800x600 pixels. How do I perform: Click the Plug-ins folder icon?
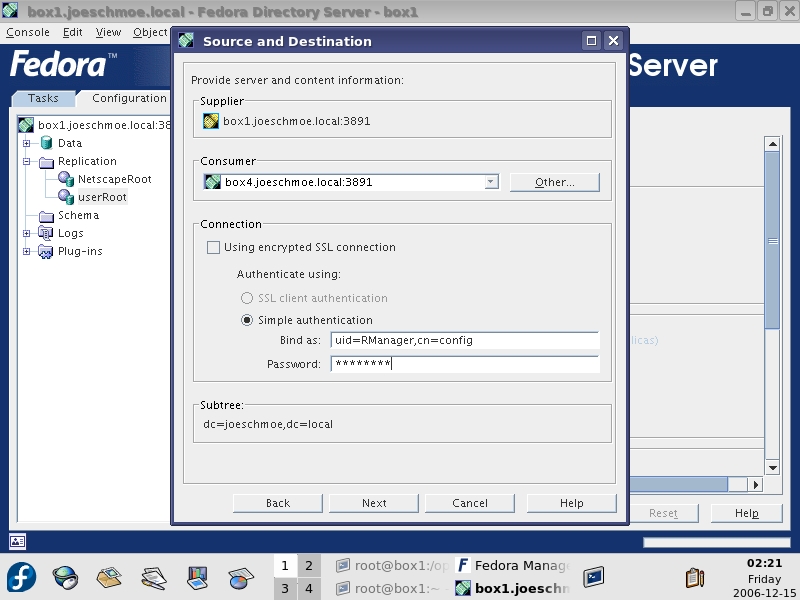click(46, 251)
